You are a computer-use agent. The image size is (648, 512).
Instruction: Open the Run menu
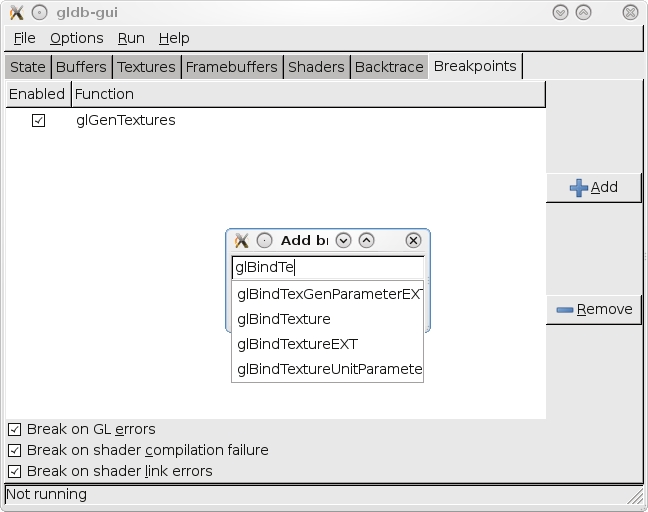(131, 38)
